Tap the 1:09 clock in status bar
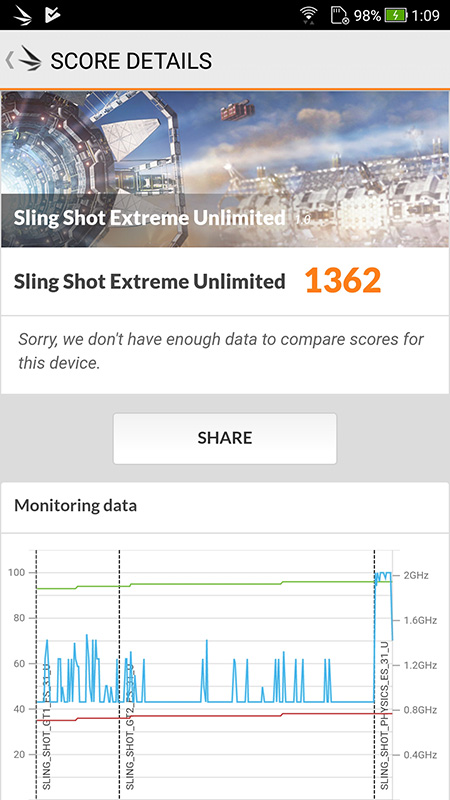 [x=426, y=15]
